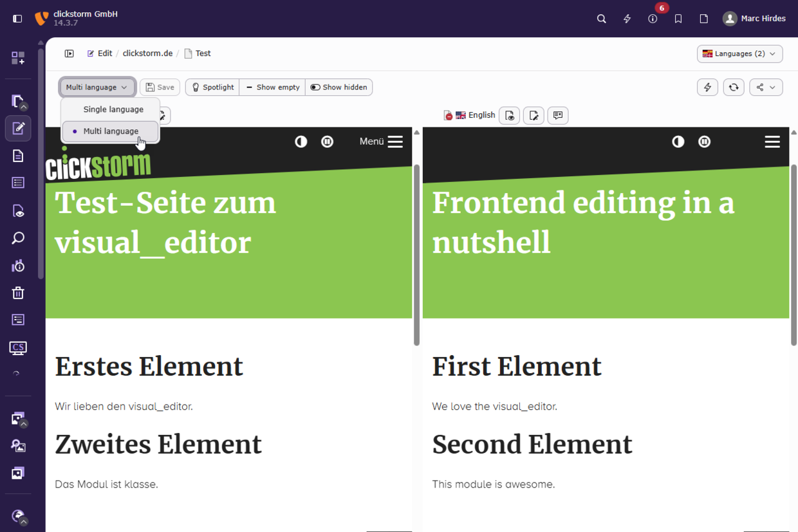Click the Erstes Element heading
The width and height of the screenshot is (798, 532).
tap(149, 367)
